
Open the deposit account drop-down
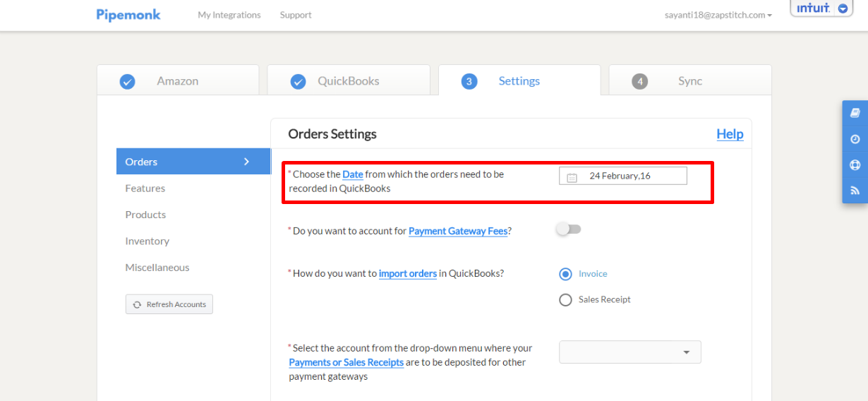pyautogui.click(x=630, y=352)
